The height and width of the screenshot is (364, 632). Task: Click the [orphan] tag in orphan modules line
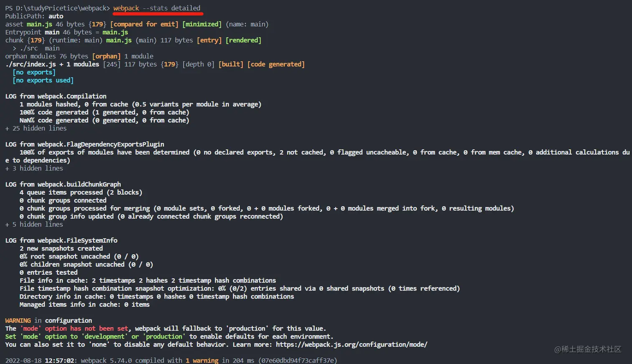coord(106,56)
